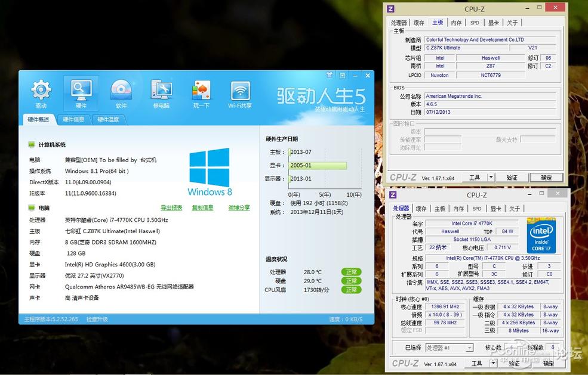Open 显卡 tab in CPU-Z 主板 window
Screen dimensions: 588x375
point(494,23)
